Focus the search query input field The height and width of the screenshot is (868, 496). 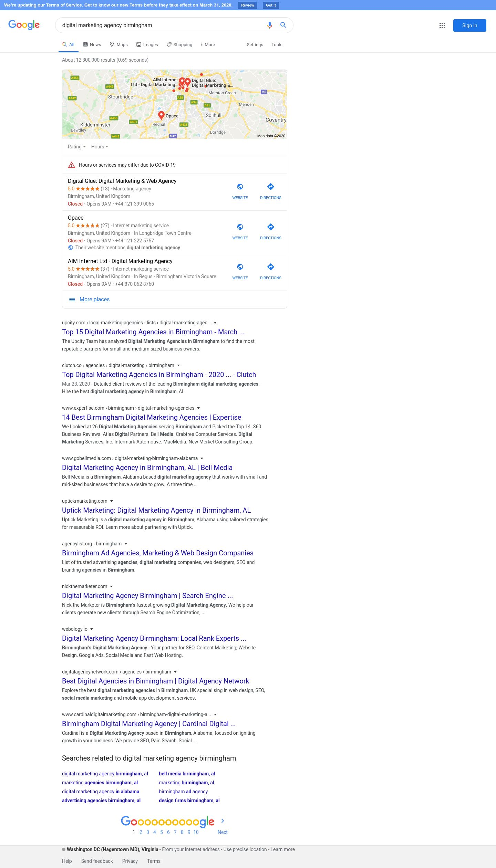coord(162,25)
